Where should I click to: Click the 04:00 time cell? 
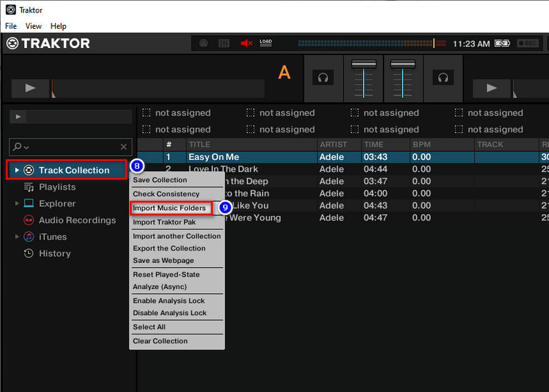(x=375, y=194)
